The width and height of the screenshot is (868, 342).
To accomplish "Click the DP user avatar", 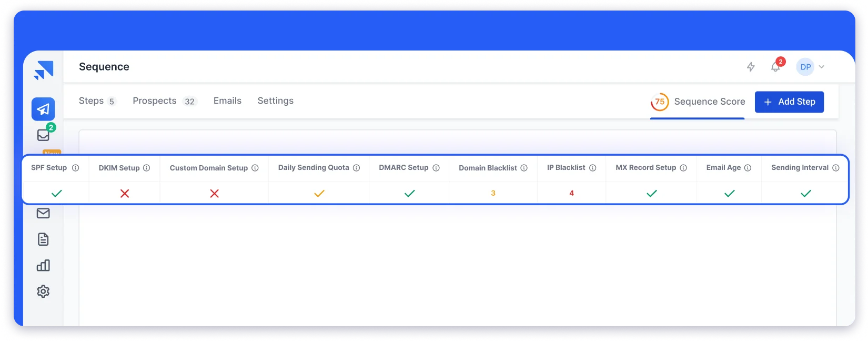I will click(x=805, y=67).
